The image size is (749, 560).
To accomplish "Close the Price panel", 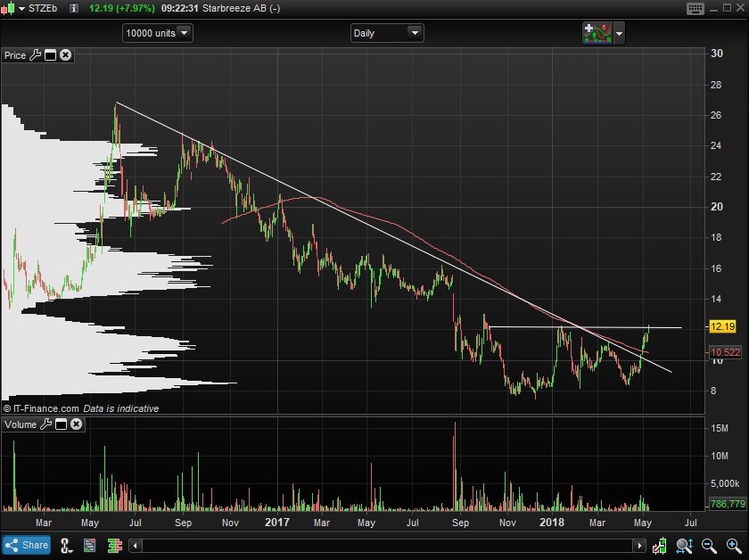I will [65, 55].
